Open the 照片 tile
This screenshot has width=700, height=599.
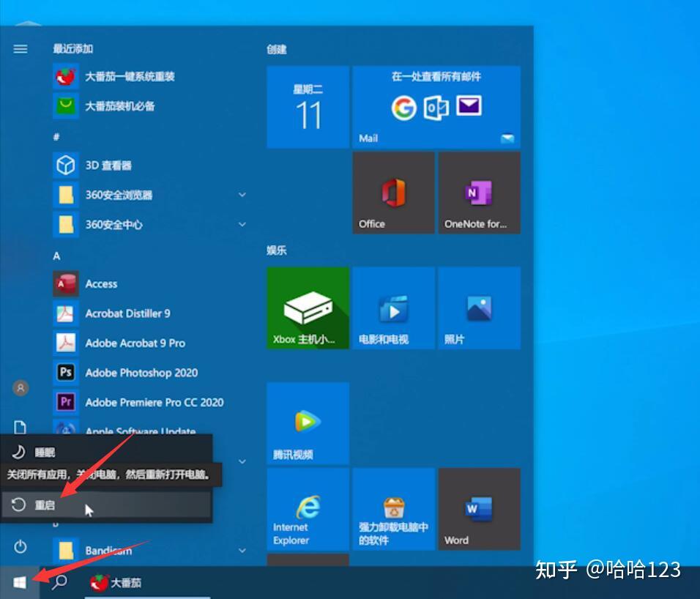pyautogui.click(x=479, y=308)
